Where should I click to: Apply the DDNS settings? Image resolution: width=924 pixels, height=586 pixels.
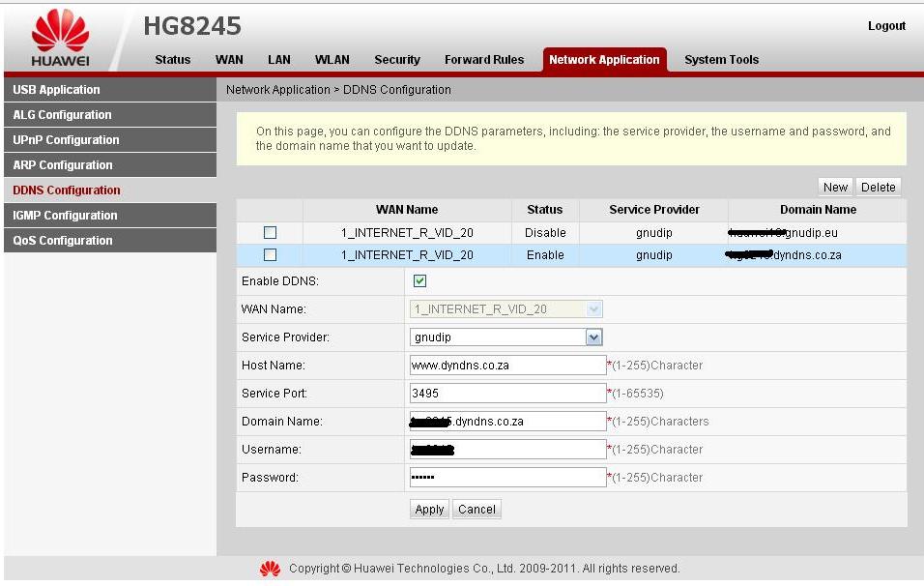[429, 510]
